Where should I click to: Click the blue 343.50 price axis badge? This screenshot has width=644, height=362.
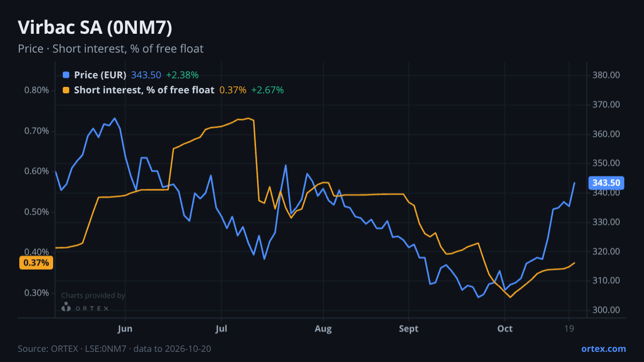[606, 183]
